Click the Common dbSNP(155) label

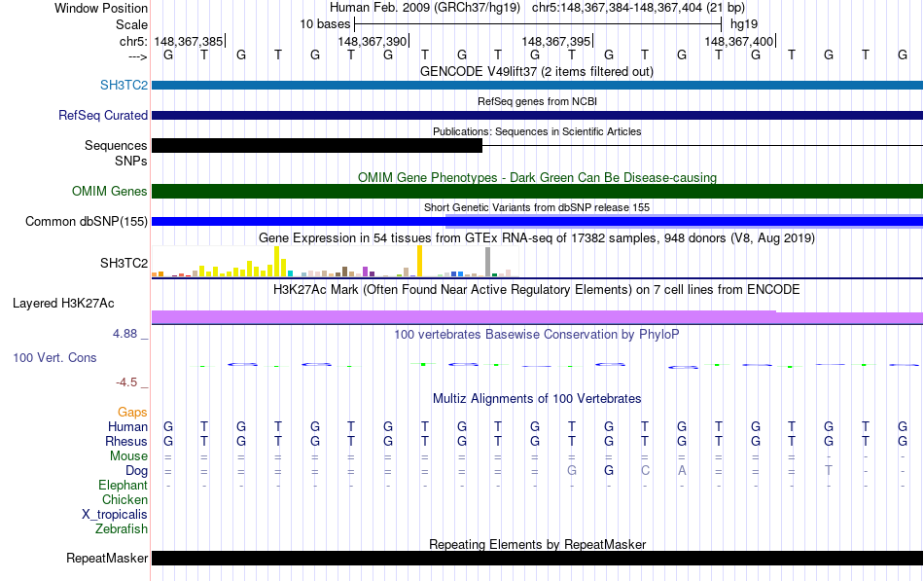tap(87, 221)
